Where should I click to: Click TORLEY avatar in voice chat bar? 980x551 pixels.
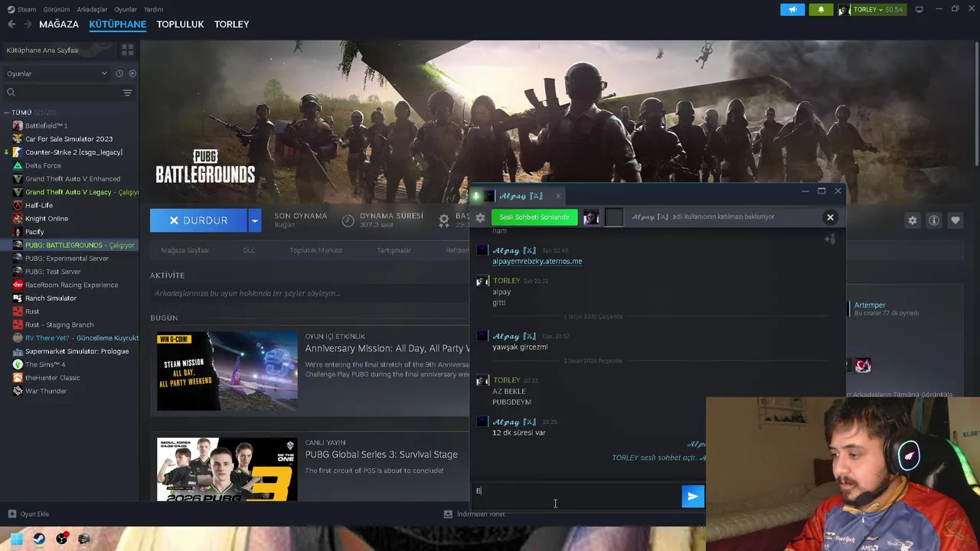point(591,217)
